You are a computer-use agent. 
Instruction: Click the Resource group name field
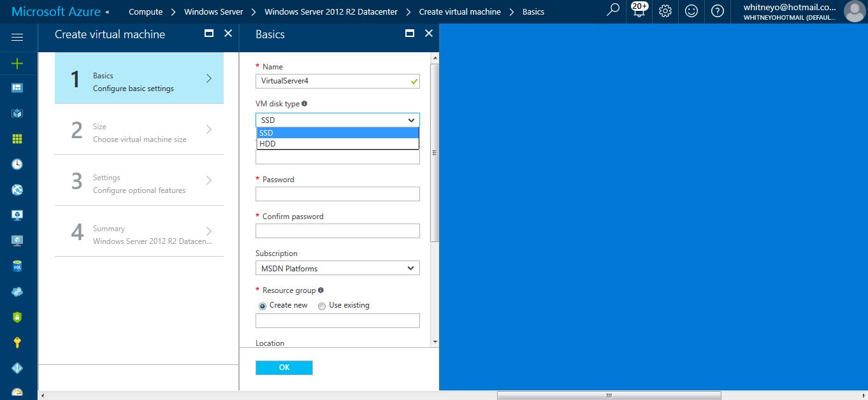[x=338, y=320]
